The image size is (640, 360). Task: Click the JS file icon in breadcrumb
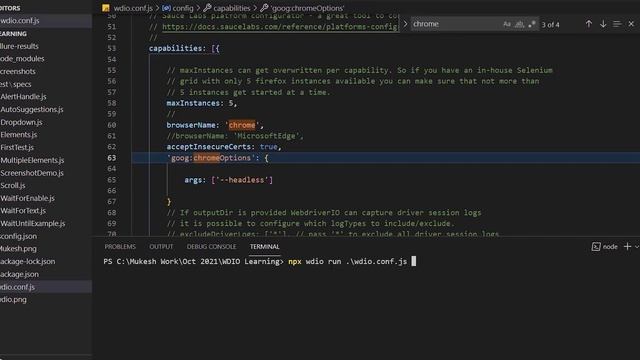[x=106, y=8]
